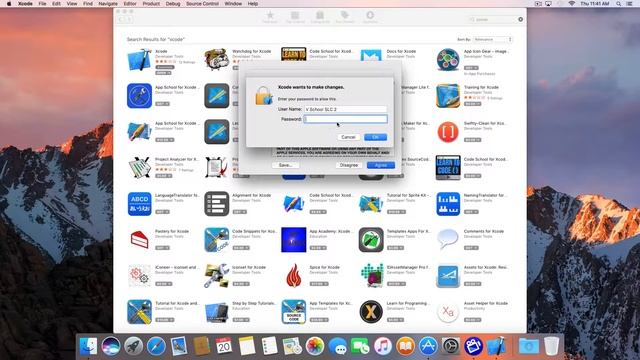This screenshot has width=640, height=360.
Task: Click the User Name field
Action: (x=346, y=109)
